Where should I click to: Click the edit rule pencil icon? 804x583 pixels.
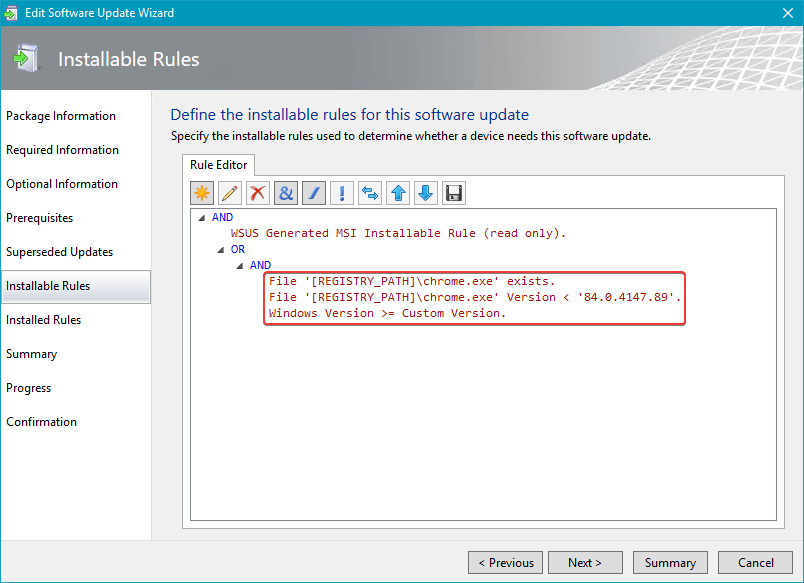pos(230,193)
